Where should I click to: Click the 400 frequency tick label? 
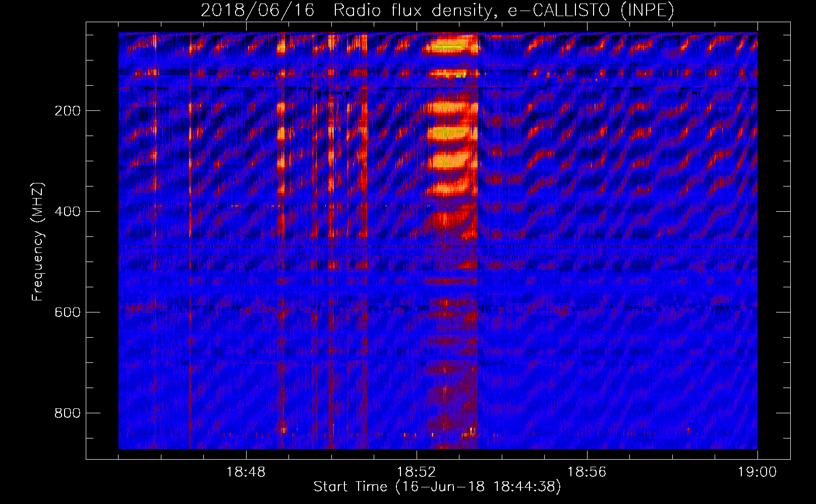tap(68, 212)
